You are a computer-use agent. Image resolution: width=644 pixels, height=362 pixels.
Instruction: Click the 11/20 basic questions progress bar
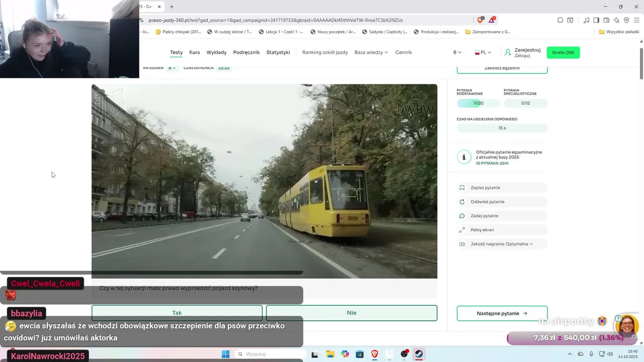(x=478, y=103)
